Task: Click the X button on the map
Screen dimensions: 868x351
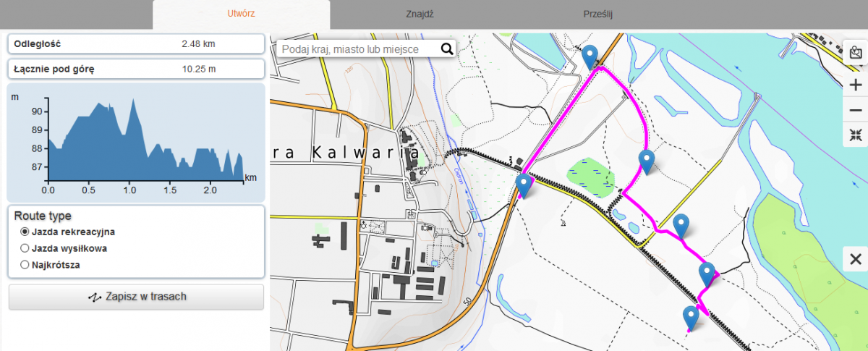Action: 856,259
